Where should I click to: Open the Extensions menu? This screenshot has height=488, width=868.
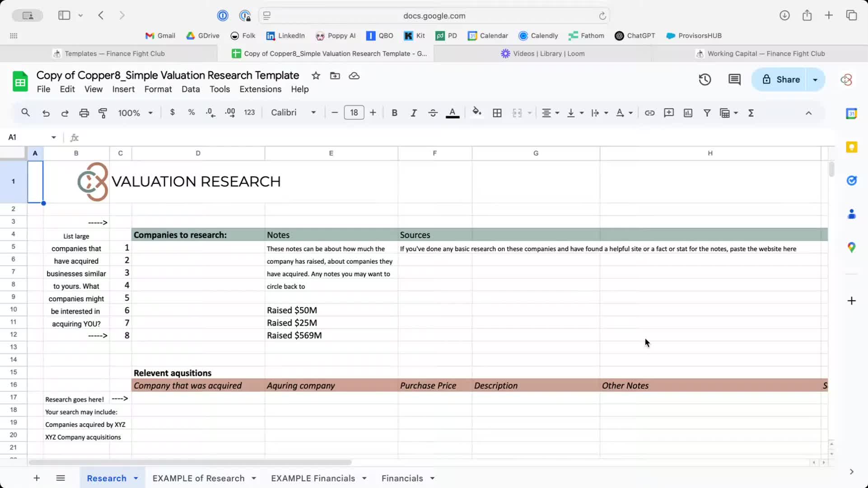pos(260,89)
